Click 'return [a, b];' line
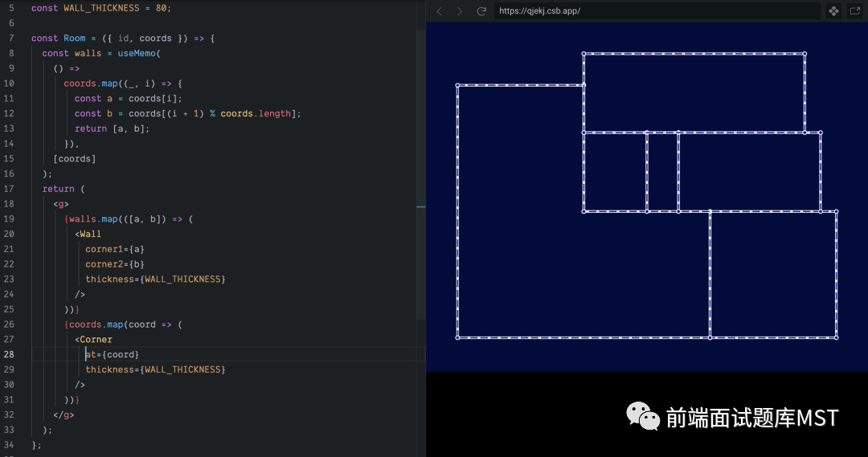 point(113,129)
